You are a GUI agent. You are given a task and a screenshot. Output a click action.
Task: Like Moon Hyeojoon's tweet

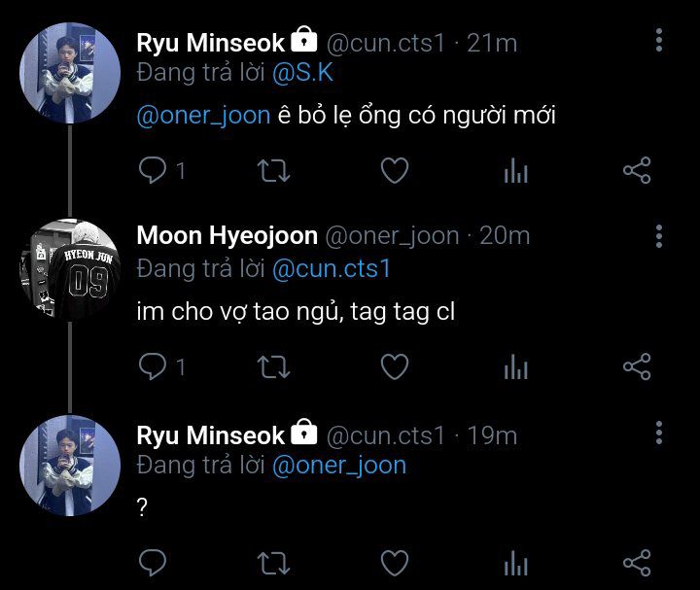(x=394, y=366)
